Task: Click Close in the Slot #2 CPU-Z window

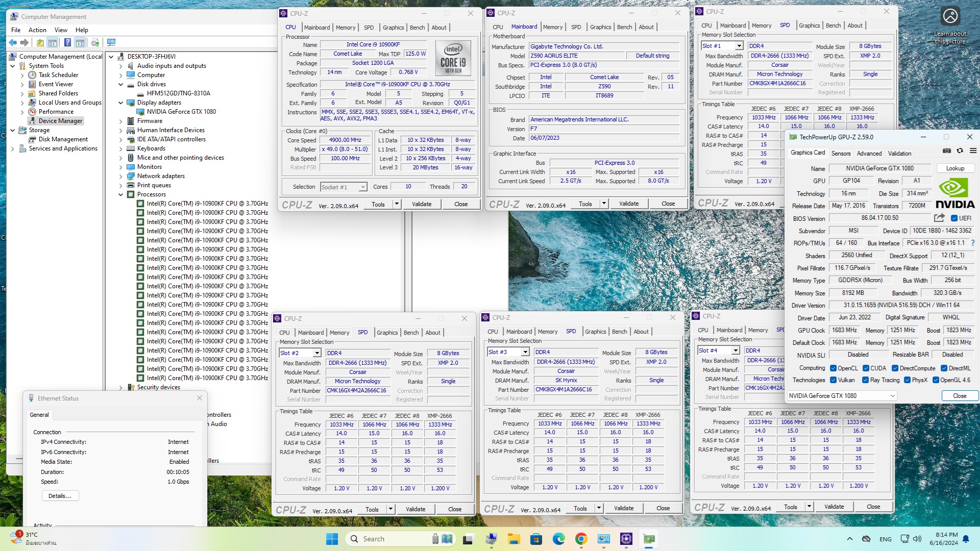Action: click(x=455, y=509)
